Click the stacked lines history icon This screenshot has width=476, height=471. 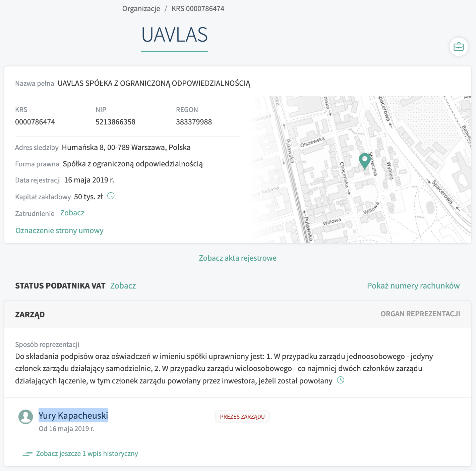(27, 454)
